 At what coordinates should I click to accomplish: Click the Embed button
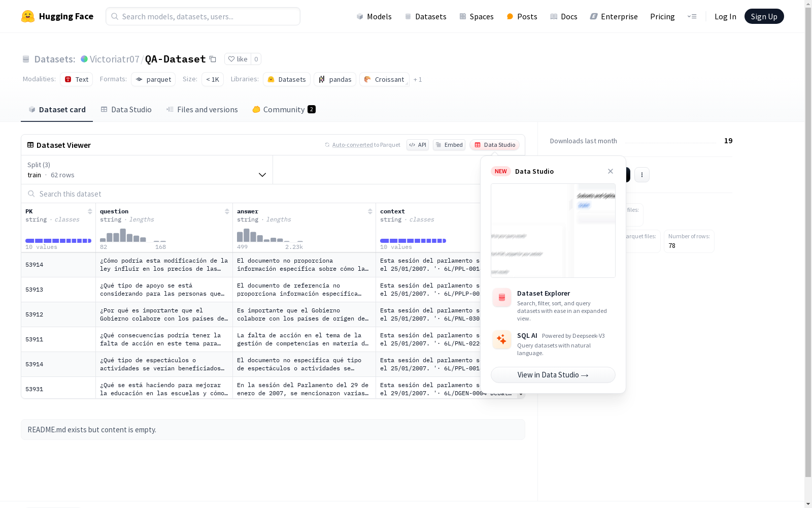coord(449,145)
